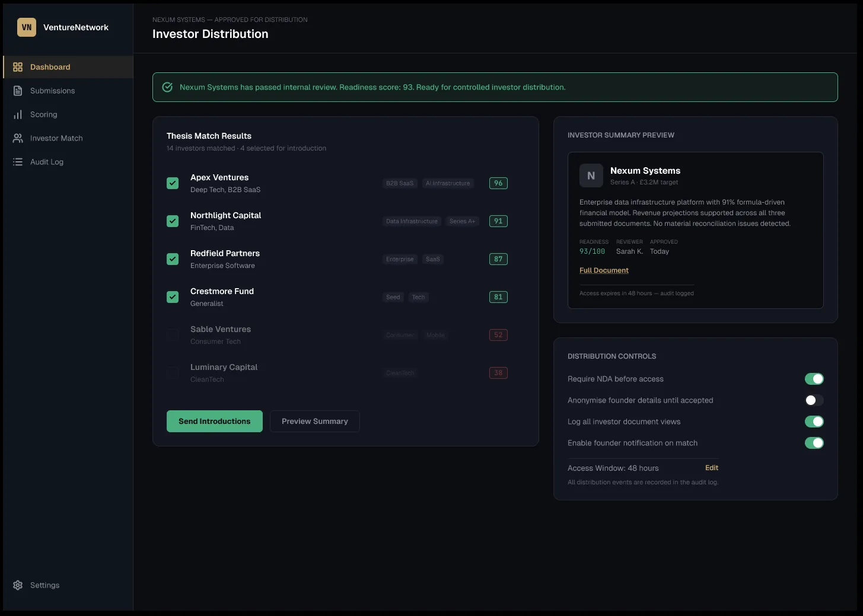Click the Data Infrastructure tag
The image size is (863, 616).
[x=412, y=221]
